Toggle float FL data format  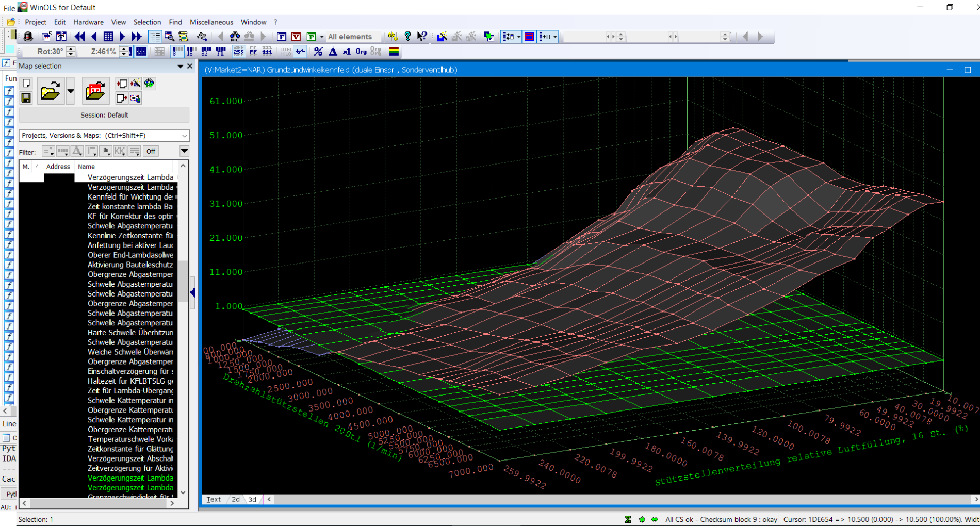point(221,52)
